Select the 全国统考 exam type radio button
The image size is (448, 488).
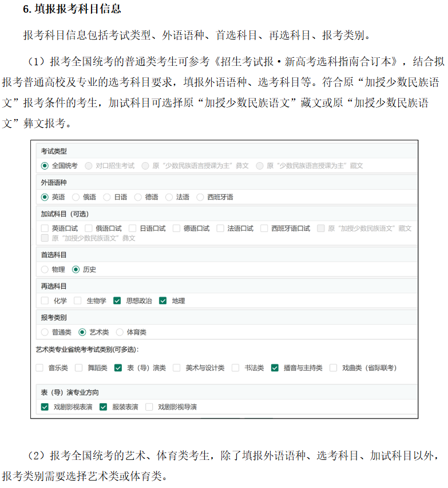click(45, 166)
